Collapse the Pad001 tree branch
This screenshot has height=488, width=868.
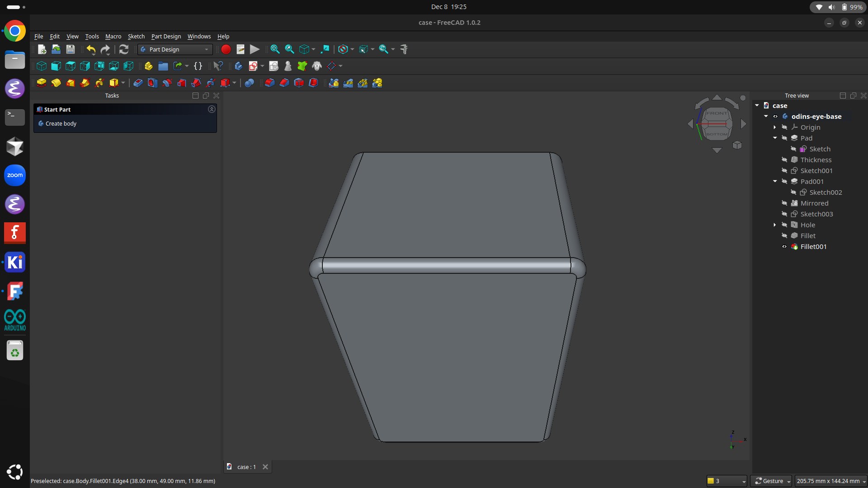774,181
